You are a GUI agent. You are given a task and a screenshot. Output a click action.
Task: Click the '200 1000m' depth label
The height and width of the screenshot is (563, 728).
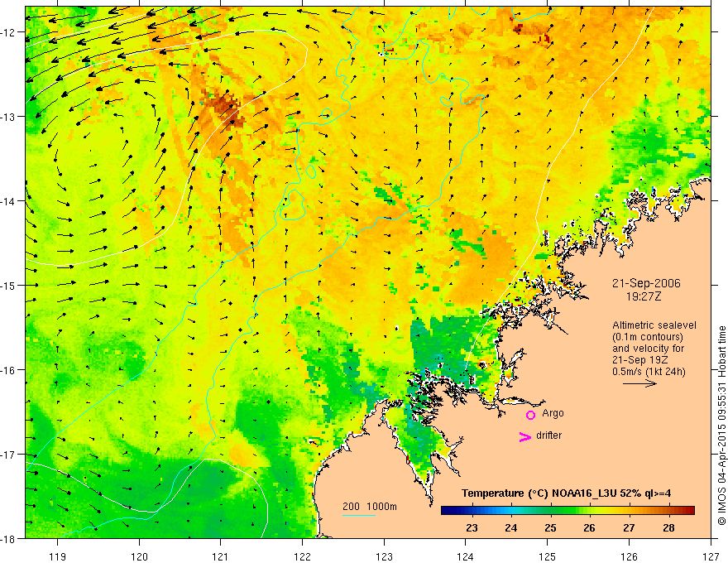370,507
